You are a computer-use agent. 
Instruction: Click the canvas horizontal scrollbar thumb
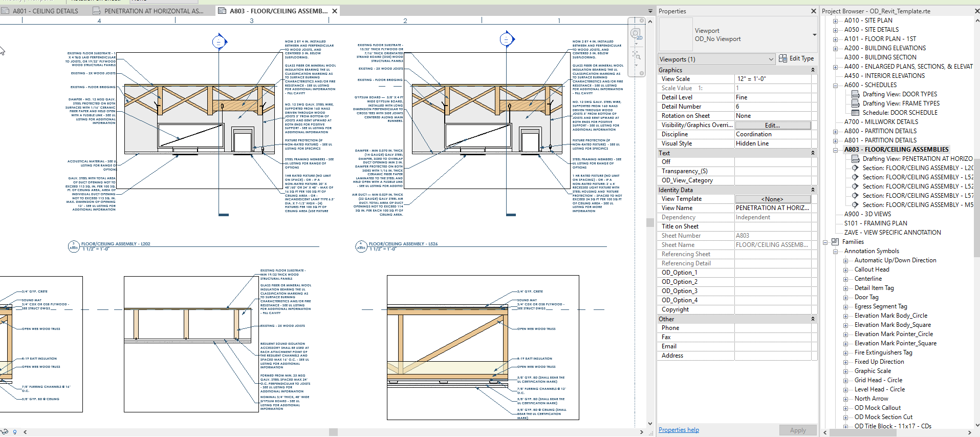(333, 432)
